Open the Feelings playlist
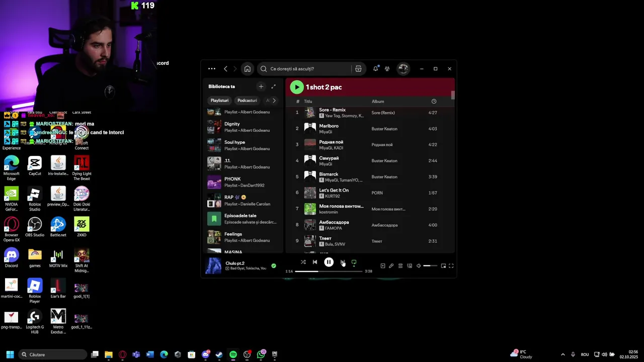644x362 pixels. (x=244, y=237)
